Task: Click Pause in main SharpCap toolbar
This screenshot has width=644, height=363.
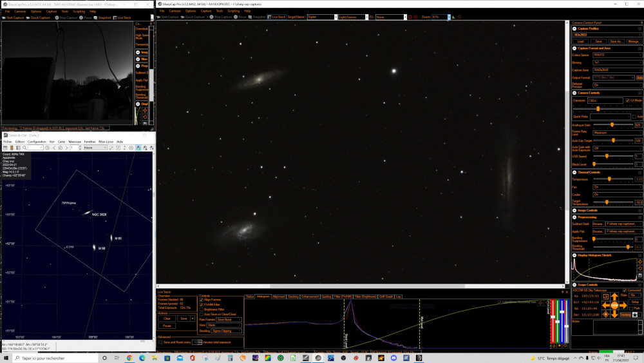Action: click(240, 17)
